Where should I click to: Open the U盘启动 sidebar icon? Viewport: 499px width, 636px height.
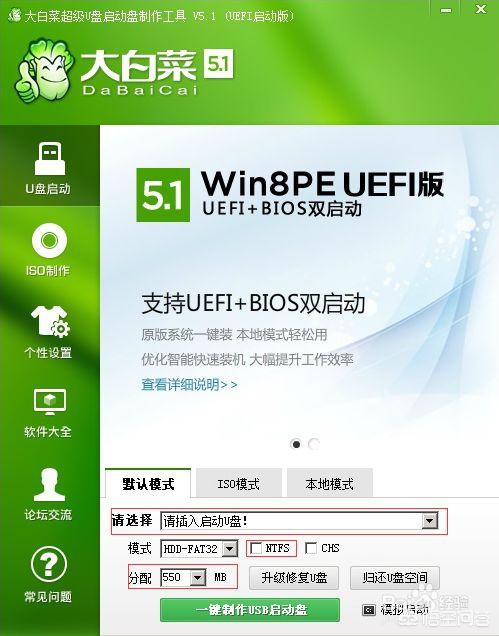(x=49, y=159)
